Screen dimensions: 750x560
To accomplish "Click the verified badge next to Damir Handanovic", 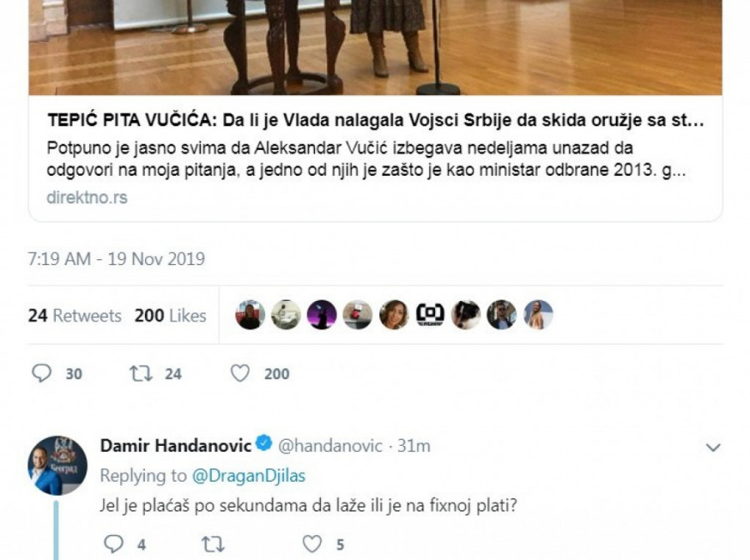I will click(x=263, y=444).
